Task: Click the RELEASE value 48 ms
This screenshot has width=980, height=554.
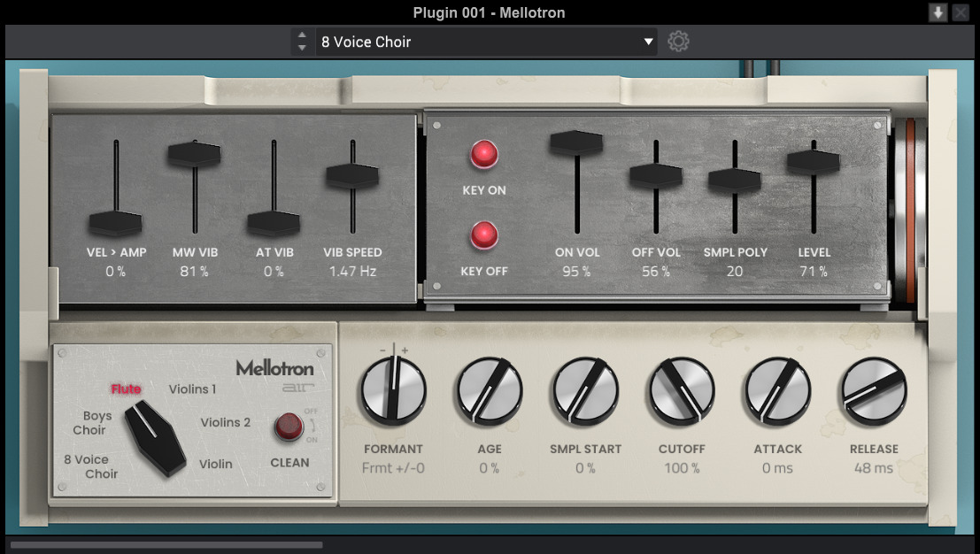Action: (x=874, y=468)
